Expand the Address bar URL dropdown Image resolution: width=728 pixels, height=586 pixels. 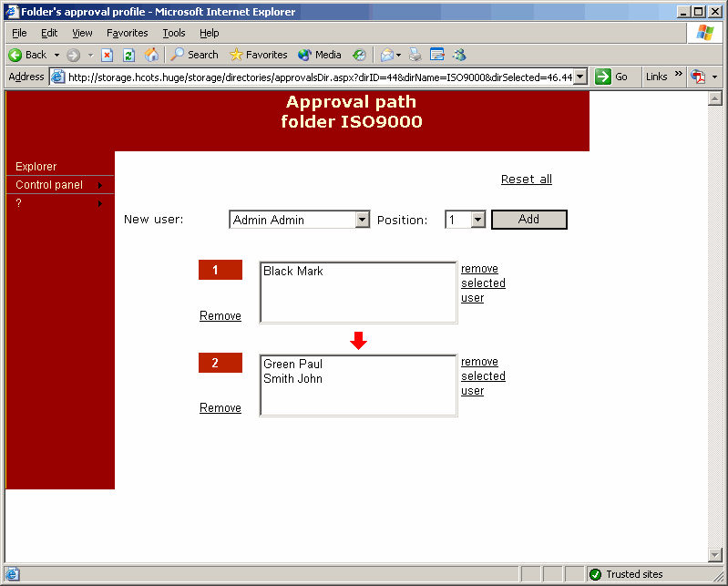point(580,77)
